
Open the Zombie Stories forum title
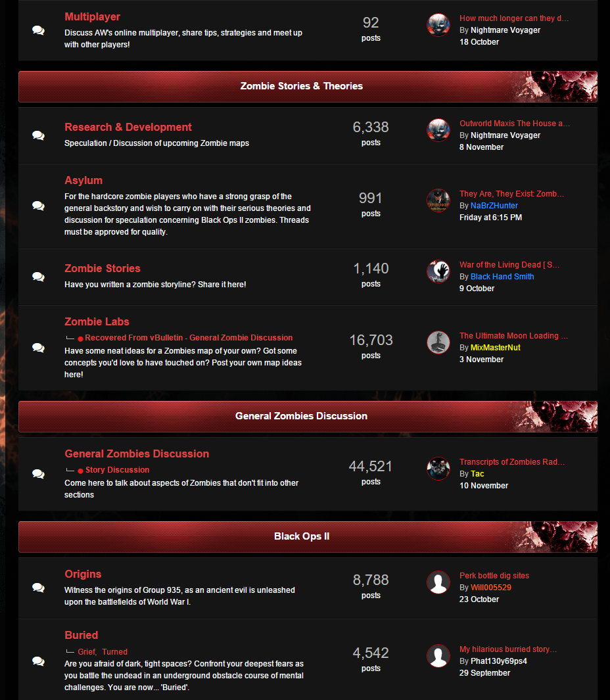(x=103, y=269)
